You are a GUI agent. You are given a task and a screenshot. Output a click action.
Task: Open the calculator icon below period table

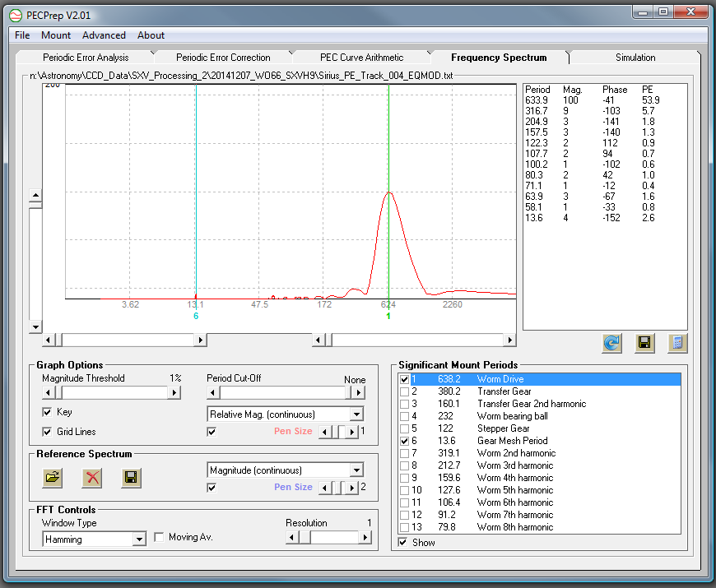click(x=676, y=343)
